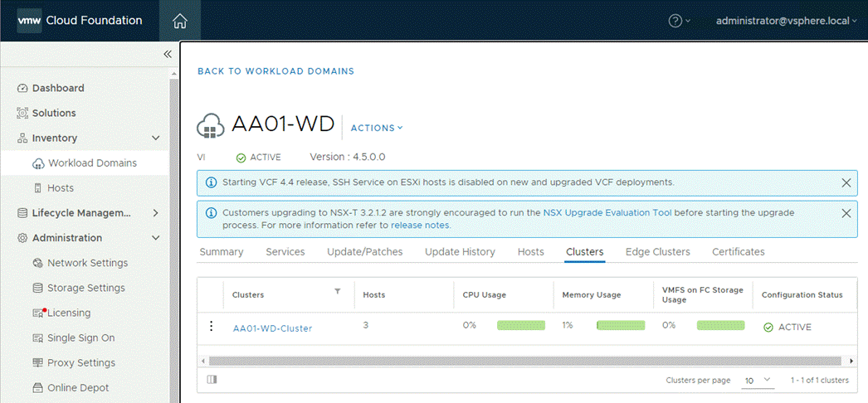Viewport: 868px width, 403px height.
Task: Open the release notes link
Action: pyautogui.click(x=421, y=226)
